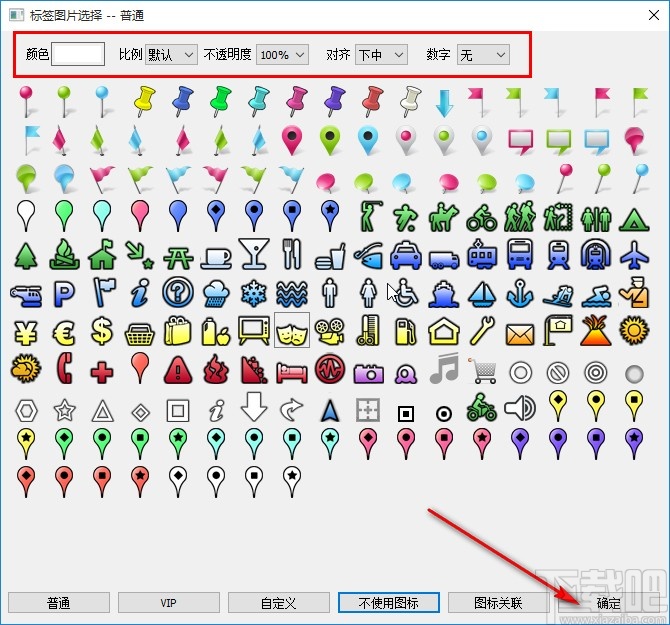Choose the blue navigation arrowhead icon
This screenshot has height=625, width=670.
[x=330, y=411]
